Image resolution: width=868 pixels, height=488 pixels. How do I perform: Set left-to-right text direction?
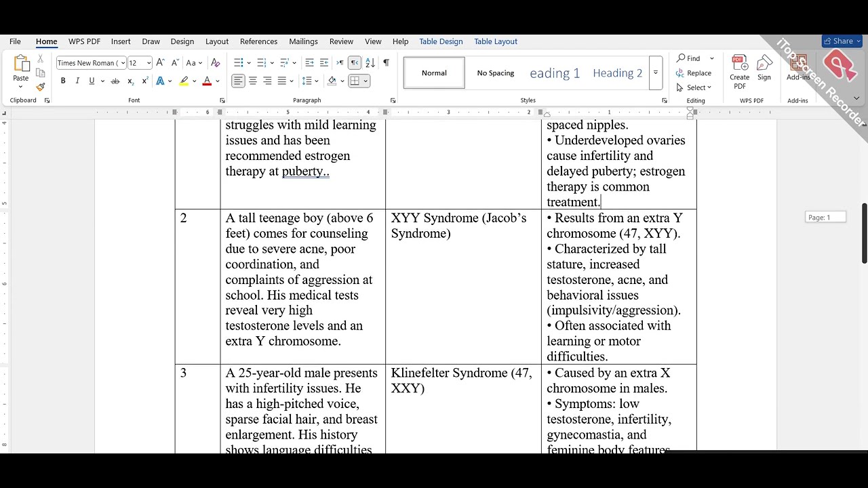(340, 63)
